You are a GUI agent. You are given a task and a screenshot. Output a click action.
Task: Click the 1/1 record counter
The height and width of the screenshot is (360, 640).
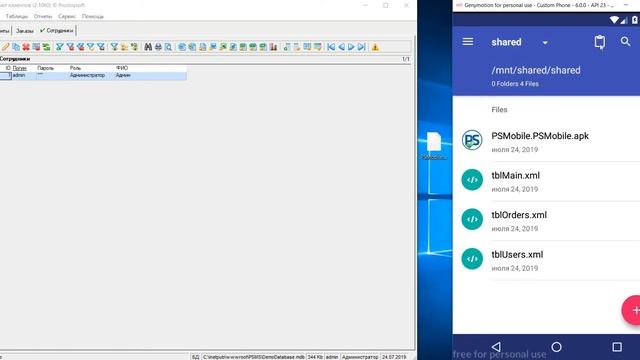[x=405, y=59]
